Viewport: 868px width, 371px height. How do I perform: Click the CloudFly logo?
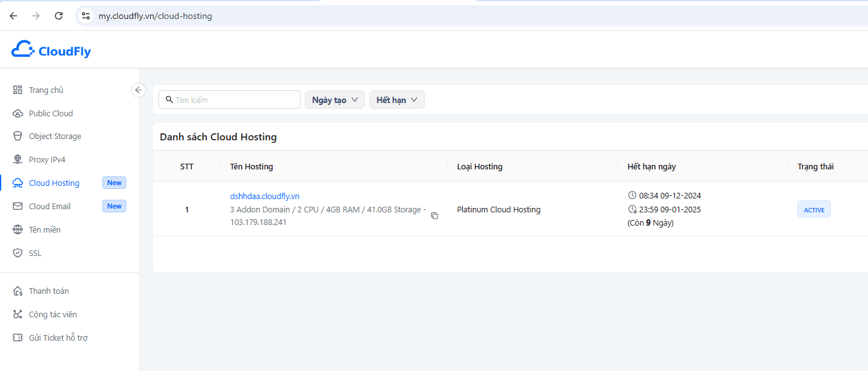tap(51, 50)
